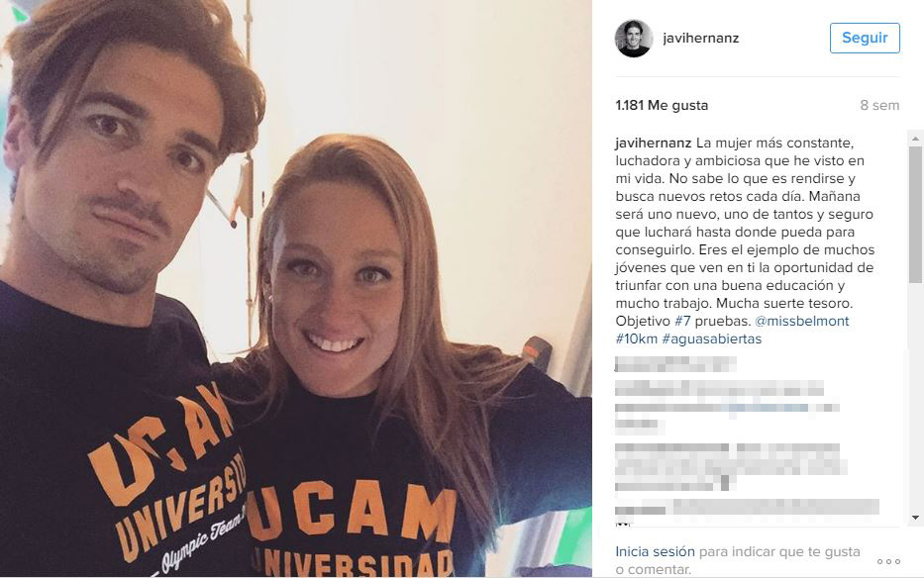Open the #10km hashtag
The height and width of the screenshot is (578, 924).
[x=637, y=338]
